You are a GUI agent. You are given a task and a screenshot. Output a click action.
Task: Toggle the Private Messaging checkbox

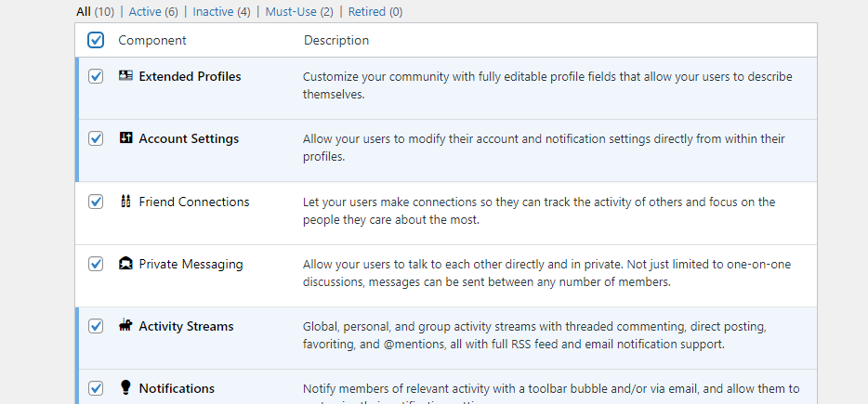(x=96, y=264)
